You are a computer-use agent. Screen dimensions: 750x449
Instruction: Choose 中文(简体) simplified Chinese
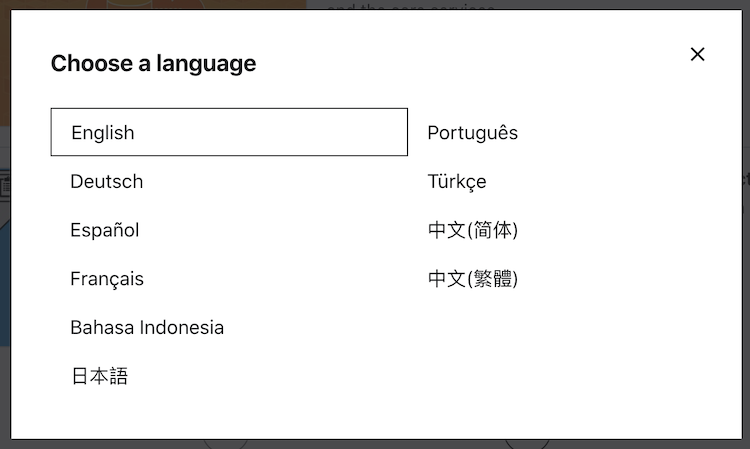[x=473, y=230]
